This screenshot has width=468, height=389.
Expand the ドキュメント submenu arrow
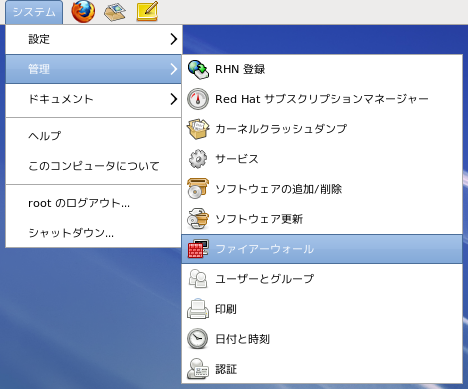click(x=173, y=99)
